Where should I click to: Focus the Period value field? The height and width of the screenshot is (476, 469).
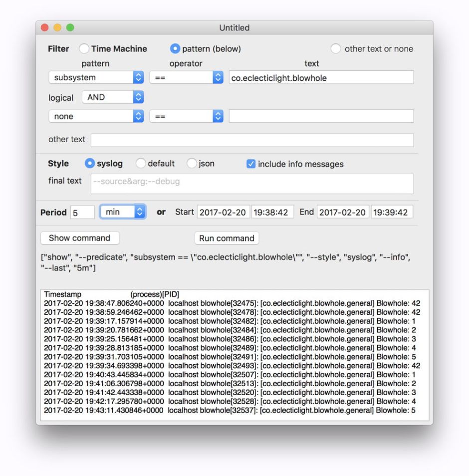coord(82,212)
